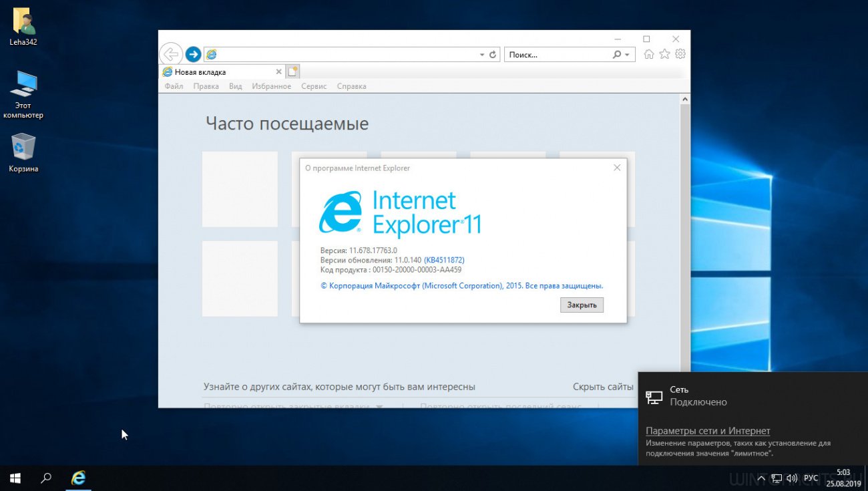Click the taskbar search magnifier
The image size is (868, 491).
click(46, 478)
